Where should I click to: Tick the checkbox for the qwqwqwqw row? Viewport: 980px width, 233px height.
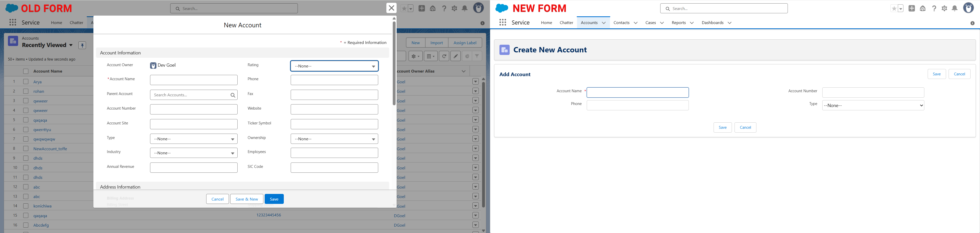click(x=26, y=139)
